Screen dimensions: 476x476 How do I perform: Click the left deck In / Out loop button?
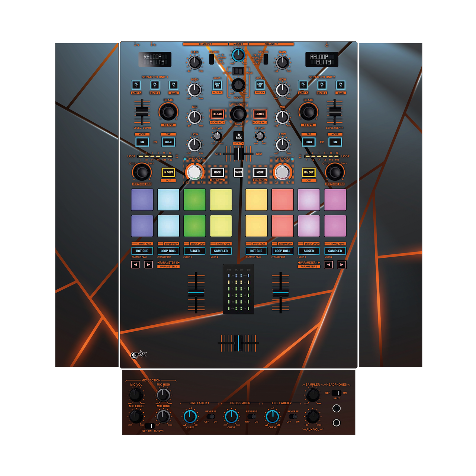click(x=168, y=172)
